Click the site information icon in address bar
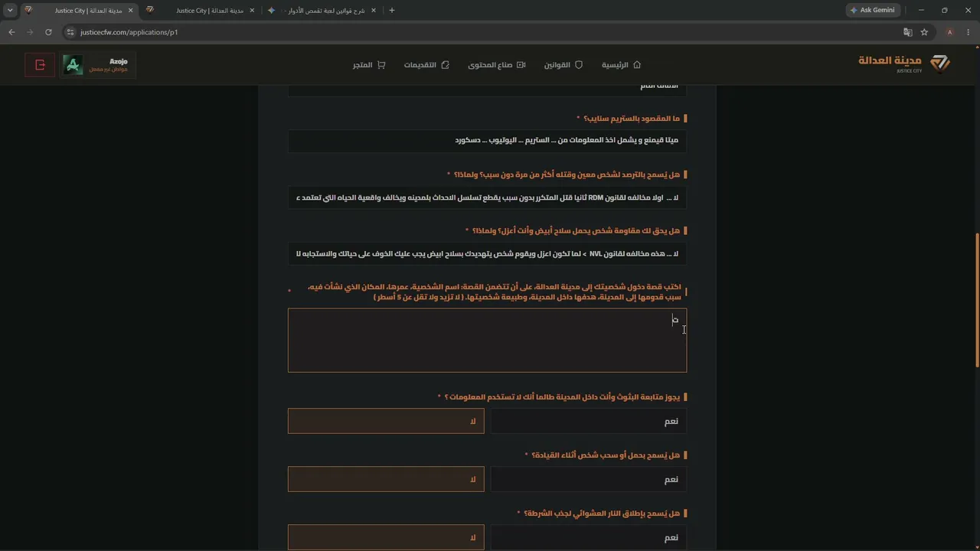The width and height of the screenshot is (980, 551). click(x=70, y=32)
